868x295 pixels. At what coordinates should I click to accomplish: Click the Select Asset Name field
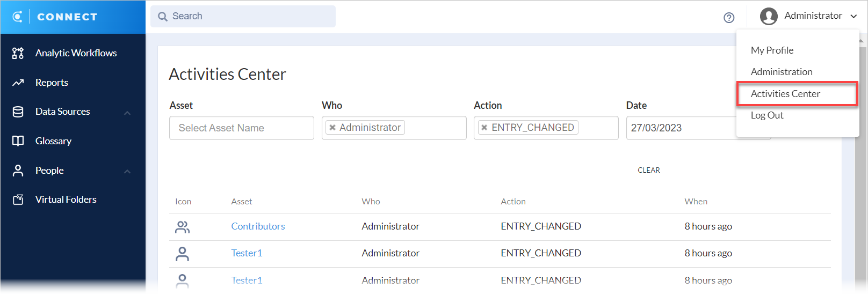(242, 128)
